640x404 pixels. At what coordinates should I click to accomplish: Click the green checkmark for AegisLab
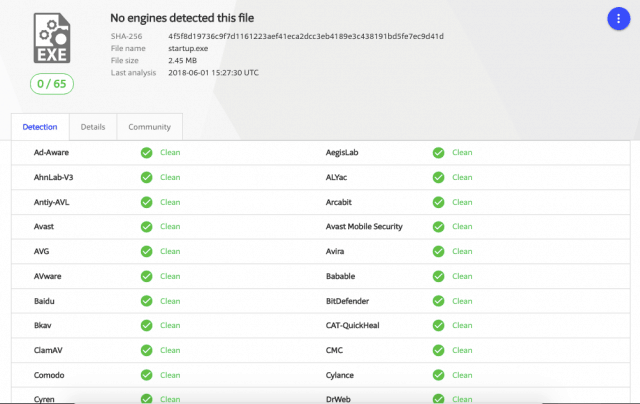[438, 153]
